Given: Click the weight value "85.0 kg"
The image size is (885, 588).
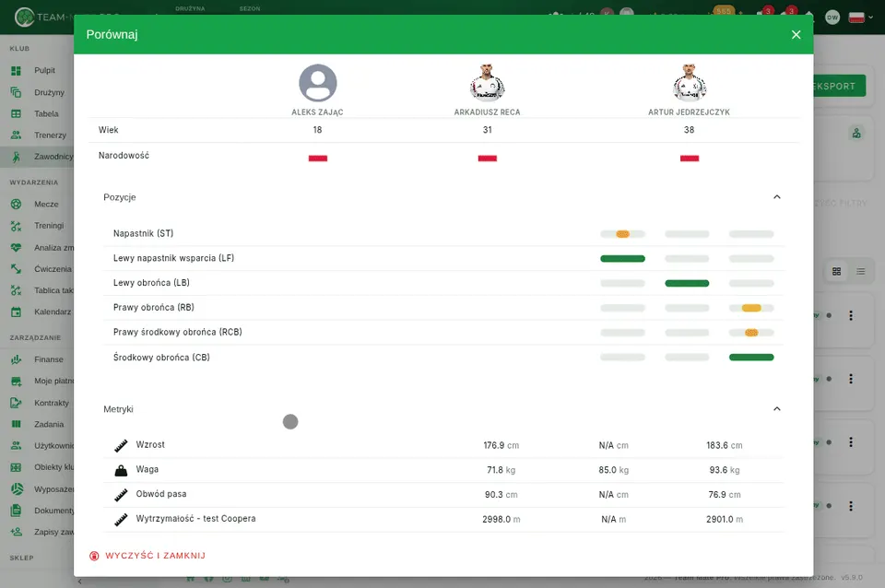Looking at the screenshot, I should [x=614, y=470].
